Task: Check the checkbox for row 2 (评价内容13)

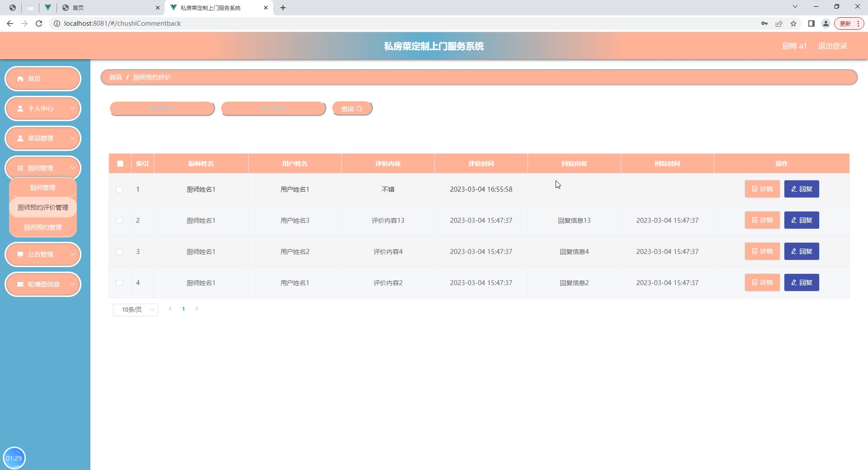Action: [119, 221]
